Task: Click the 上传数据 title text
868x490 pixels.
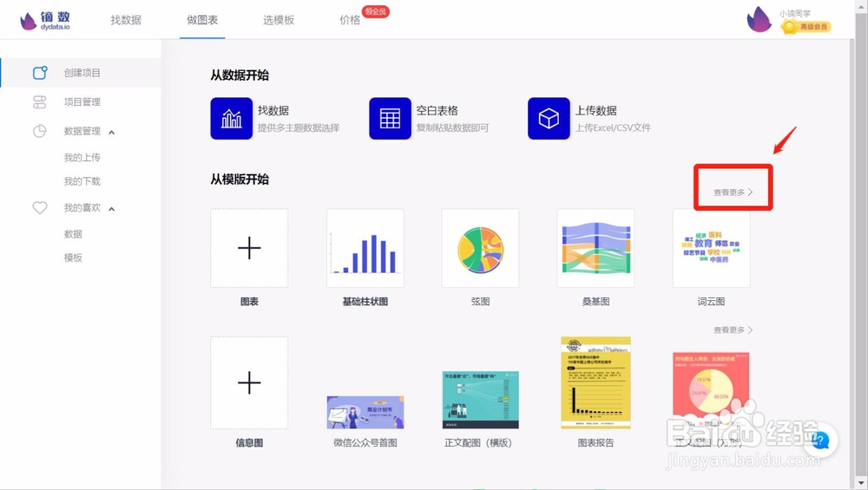Action: [x=595, y=111]
